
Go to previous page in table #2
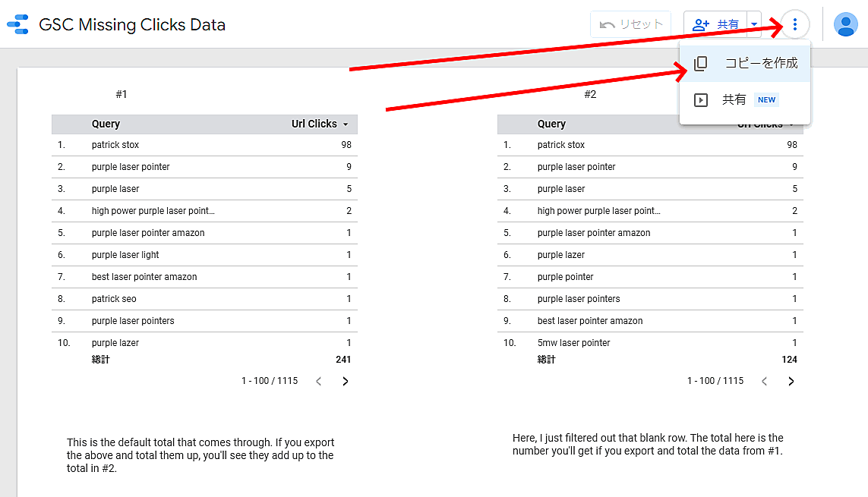(765, 381)
